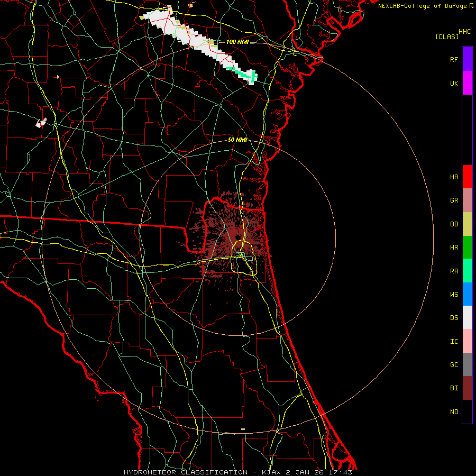476x476 pixels.
Task: Click the WS blue legend swatch
Action: pyautogui.click(x=467, y=294)
